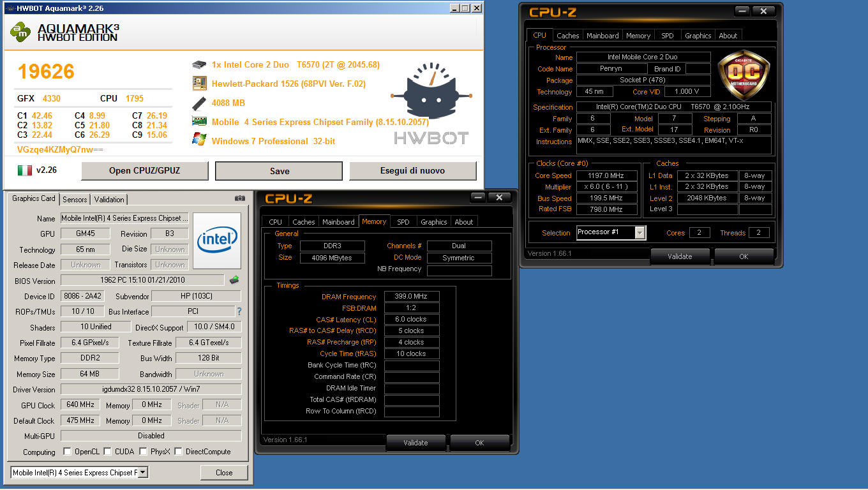The image size is (868, 490).
Task: Click the memory stick icon beside 4088 MB
Action: coord(200,103)
